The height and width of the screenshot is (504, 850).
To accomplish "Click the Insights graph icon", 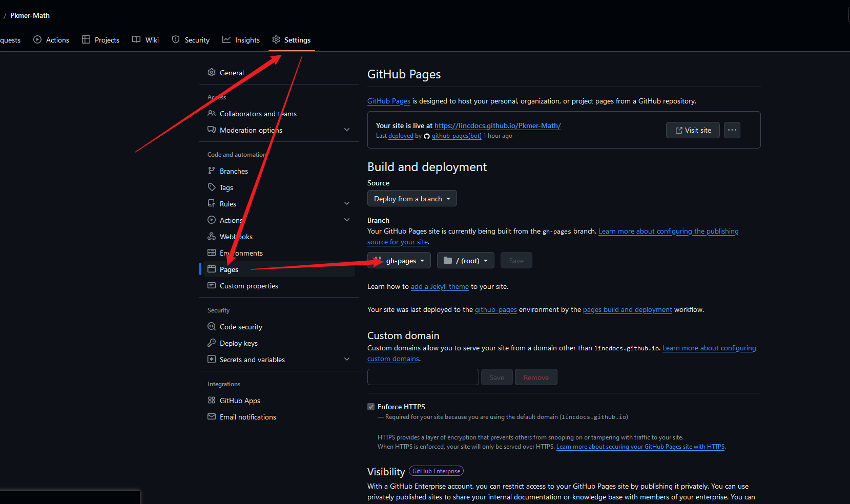I will pyautogui.click(x=226, y=39).
